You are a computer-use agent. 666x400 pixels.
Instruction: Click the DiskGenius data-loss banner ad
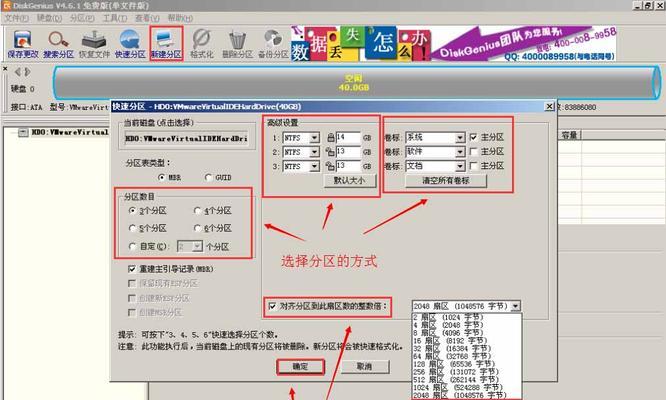[x=453, y=44]
